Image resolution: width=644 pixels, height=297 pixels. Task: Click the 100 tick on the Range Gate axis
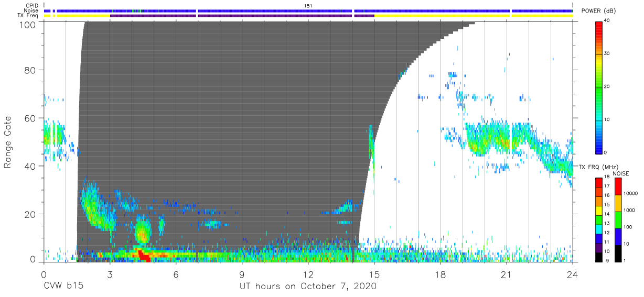point(29,25)
